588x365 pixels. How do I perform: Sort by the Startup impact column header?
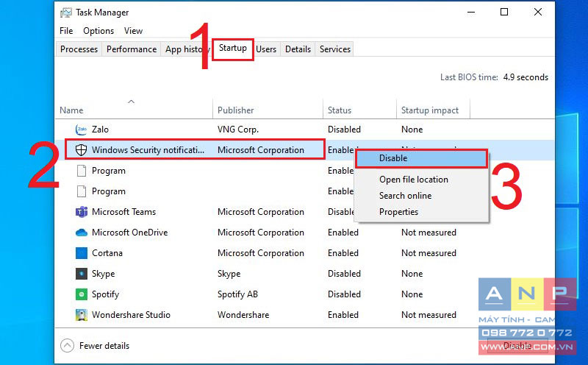click(x=433, y=110)
